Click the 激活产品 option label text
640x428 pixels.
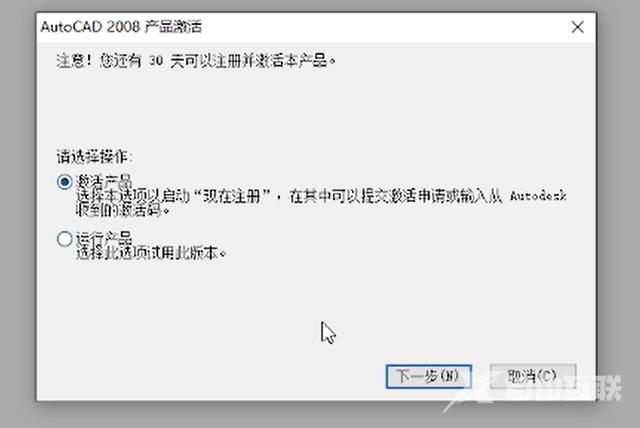(104, 181)
